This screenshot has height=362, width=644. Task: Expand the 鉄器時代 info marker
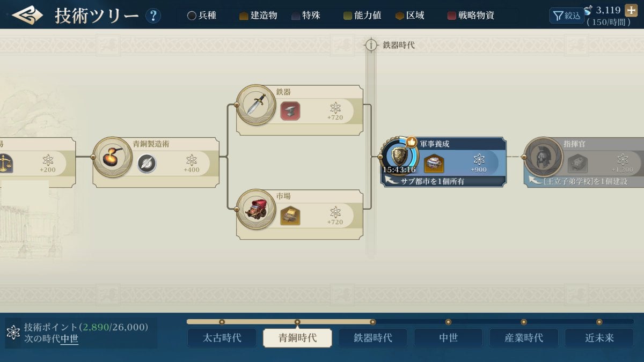pyautogui.click(x=371, y=45)
